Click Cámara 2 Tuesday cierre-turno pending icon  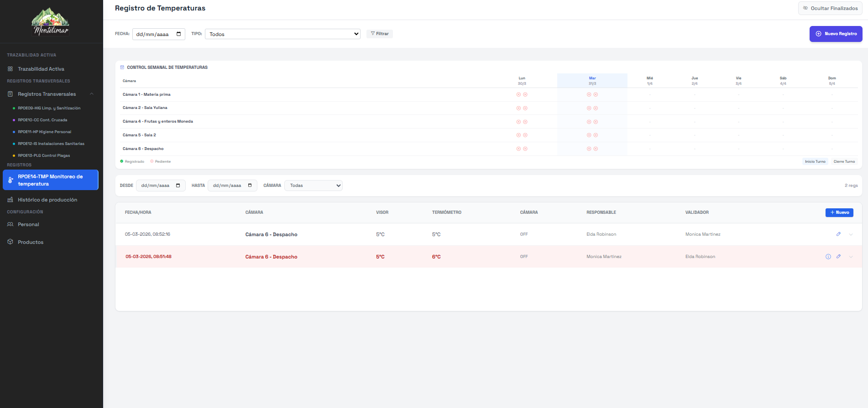596,108
